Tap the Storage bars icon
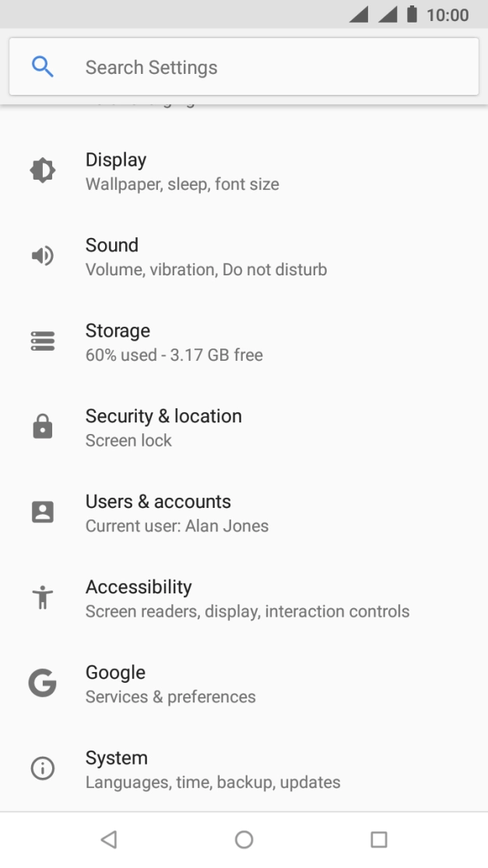This screenshot has width=488, height=868. pyautogui.click(x=42, y=341)
